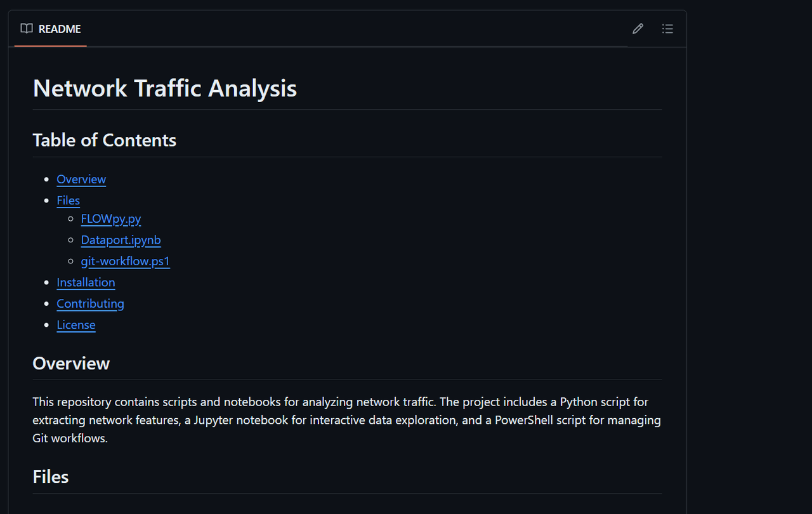The width and height of the screenshot is (812, 514).
Task: Jump to the License section link
Action: coord(76,325)
